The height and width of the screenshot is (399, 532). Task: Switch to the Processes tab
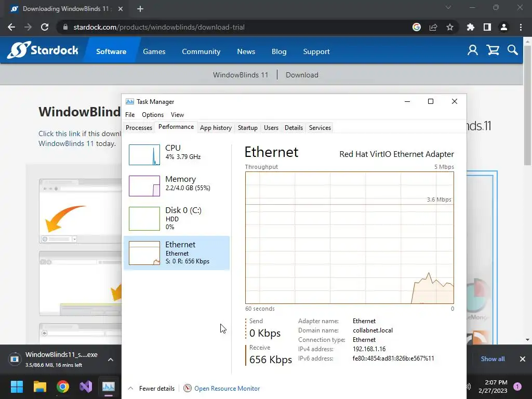(x=139, y=128)
